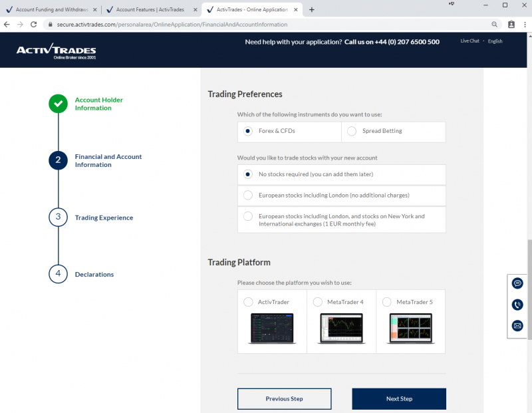Close the Account Features tab

coord(195,9)
